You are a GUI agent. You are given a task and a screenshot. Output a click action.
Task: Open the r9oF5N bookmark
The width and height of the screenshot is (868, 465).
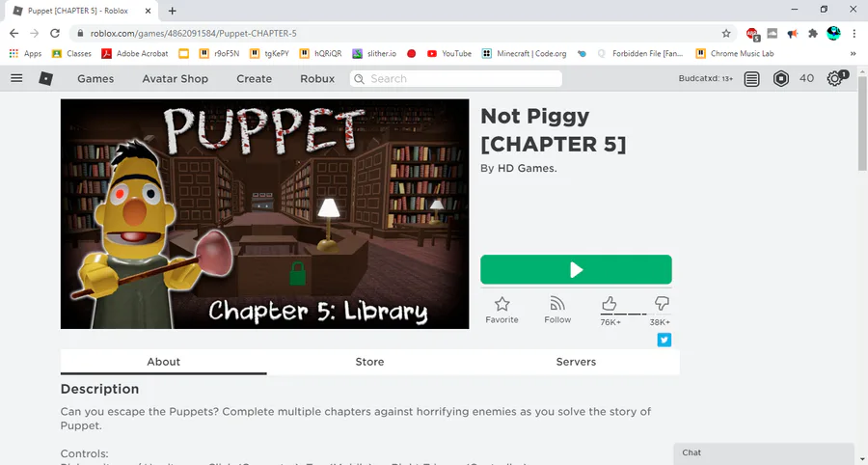[219, 54]
